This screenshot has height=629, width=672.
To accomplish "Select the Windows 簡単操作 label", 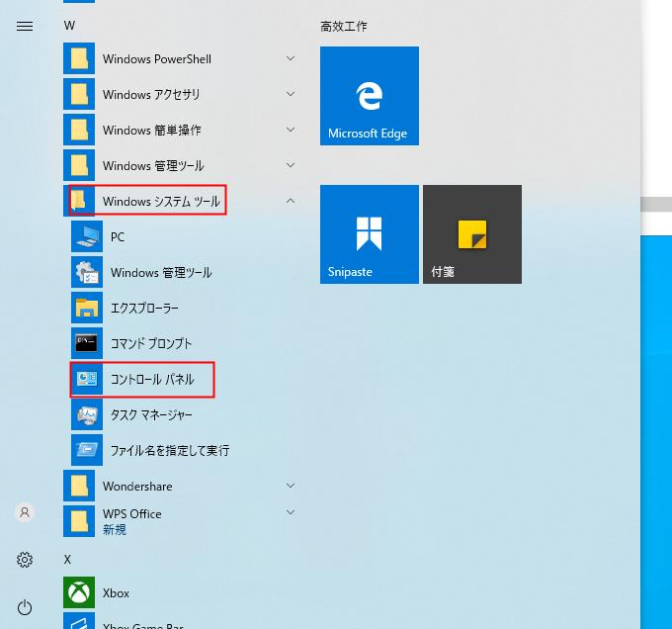I will pyautogui.click(x=152, y=130).
